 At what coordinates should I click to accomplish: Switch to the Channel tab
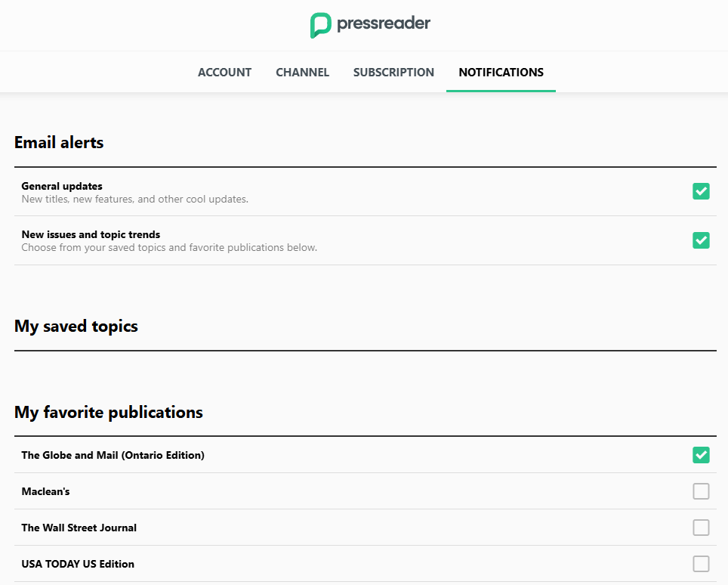tap(302, 73)
